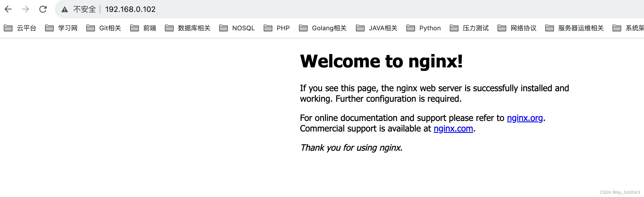Viewport: 644px width, 197px height.
Task: Open the Python bookmark folder
Action: (x=424, y=28)
